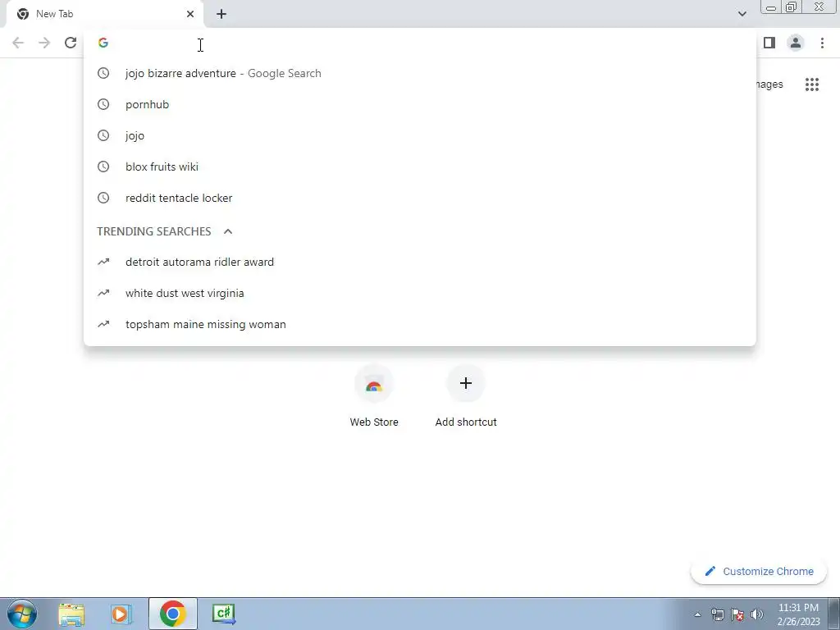Click trending arrow icon beside 'topsham maine'
840x630 pixels.
click(x=103, y=324)
